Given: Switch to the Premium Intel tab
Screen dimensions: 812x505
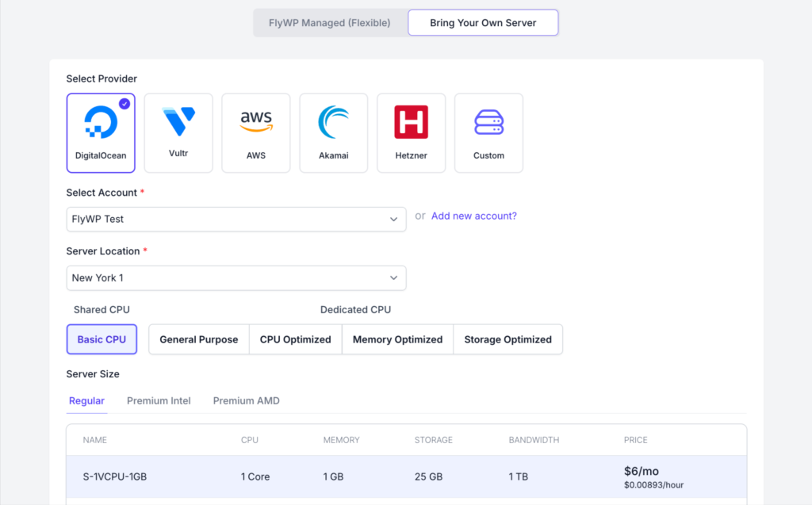Looking at the screenshot, I should [159, 401].
